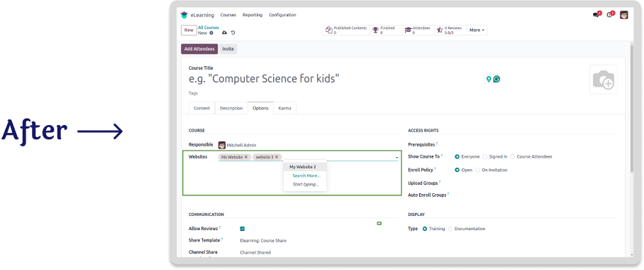Click the eLearning app logo
The width and height of the screenshot is (644, 270).
184,15
